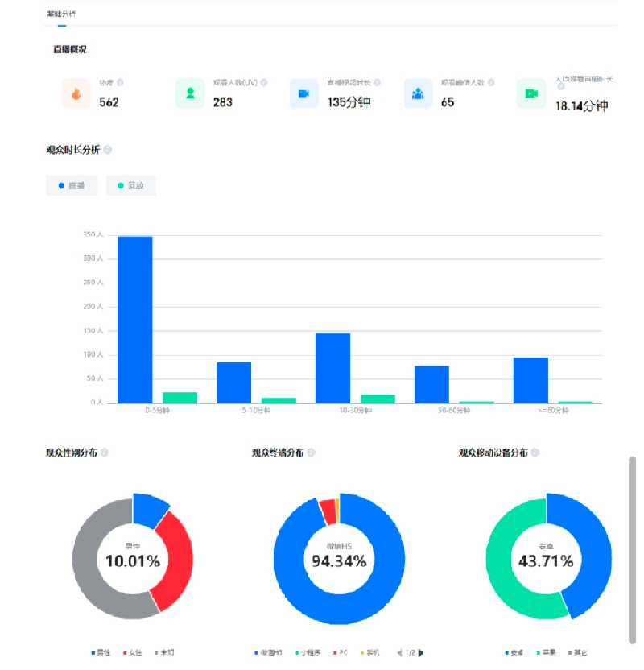
Task: Toggle the 回放 series in chart legend
Action: coord(130,186)
